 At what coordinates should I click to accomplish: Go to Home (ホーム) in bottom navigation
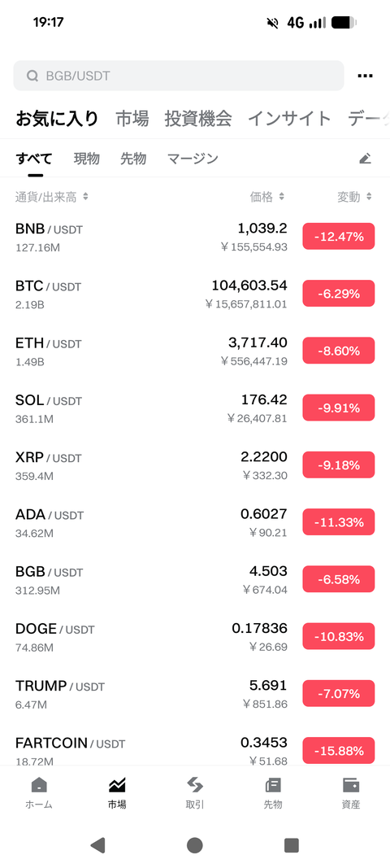pyautogui.click(x=39, y=792)
